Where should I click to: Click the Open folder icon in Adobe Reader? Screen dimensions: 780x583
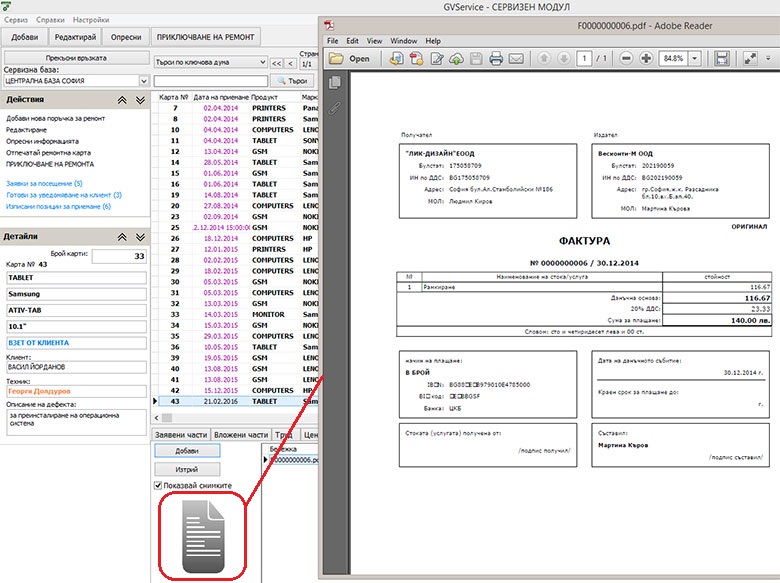point(336,59)
